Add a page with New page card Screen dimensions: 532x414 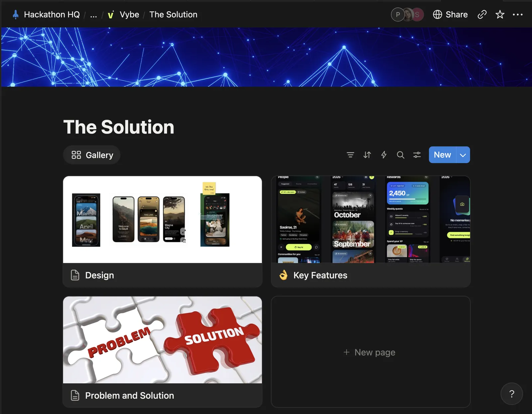click(370, 352)
